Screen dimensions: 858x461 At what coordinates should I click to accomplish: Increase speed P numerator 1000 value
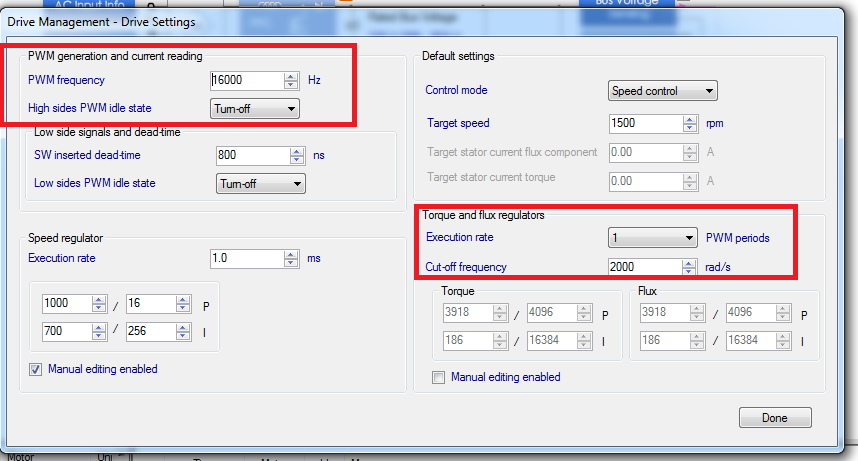pos(99,299)
